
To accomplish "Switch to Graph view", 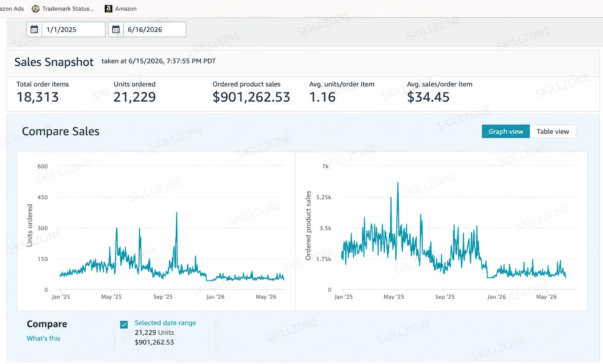I will tap(505, 131).
